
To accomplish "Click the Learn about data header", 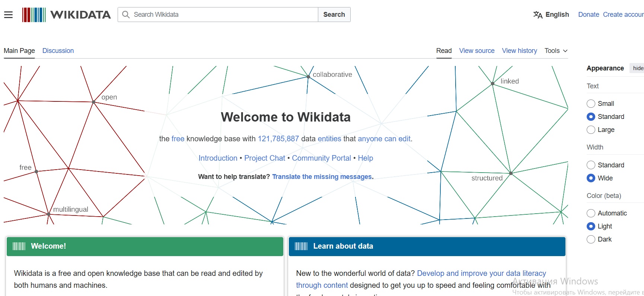I will (427, 246).
